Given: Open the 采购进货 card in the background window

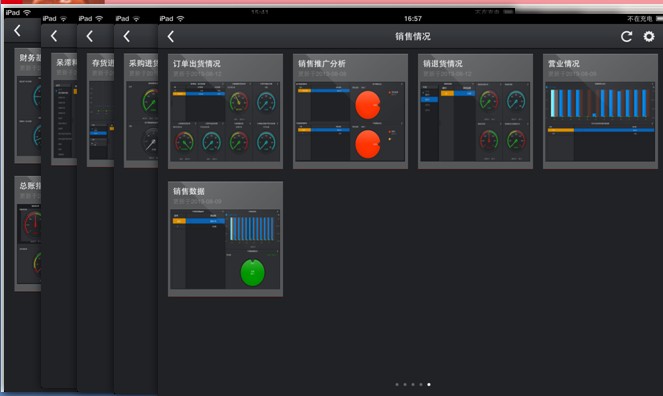Looking at the screenshot, I should [141, 110].
